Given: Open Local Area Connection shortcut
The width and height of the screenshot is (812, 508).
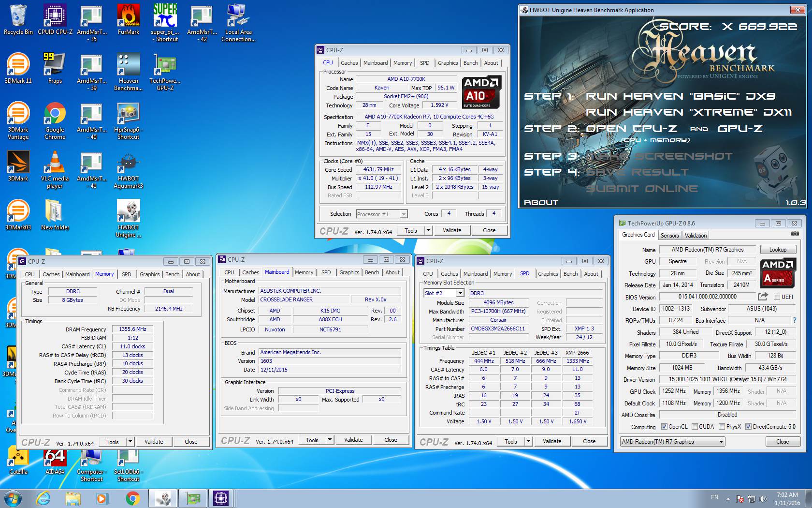Looking at the screenshot, I should (x=238, y=22).
